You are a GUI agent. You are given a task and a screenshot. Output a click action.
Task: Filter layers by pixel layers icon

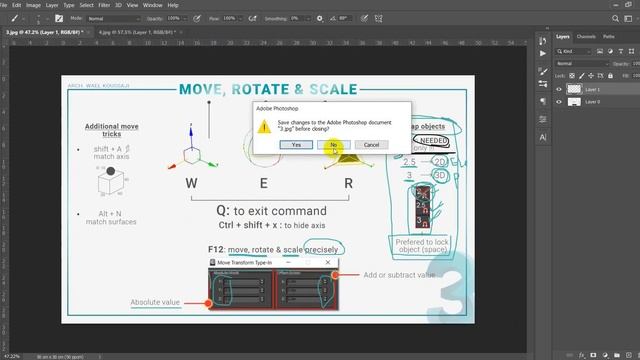pos(600,51)
